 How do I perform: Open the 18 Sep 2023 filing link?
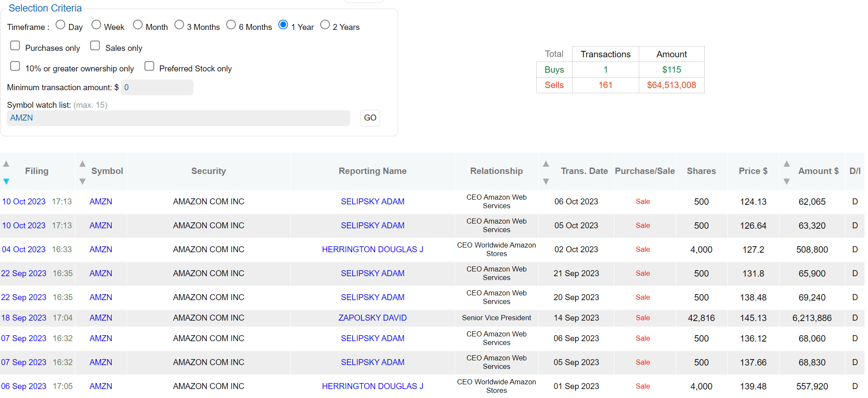pos(24,318)
